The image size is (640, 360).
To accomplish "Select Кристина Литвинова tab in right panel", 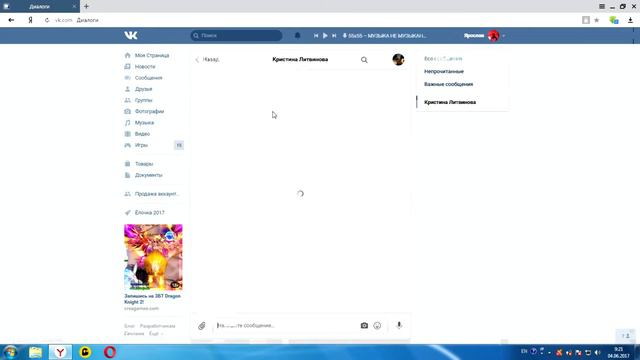I will pyautogui.click(x=450, y=102).
